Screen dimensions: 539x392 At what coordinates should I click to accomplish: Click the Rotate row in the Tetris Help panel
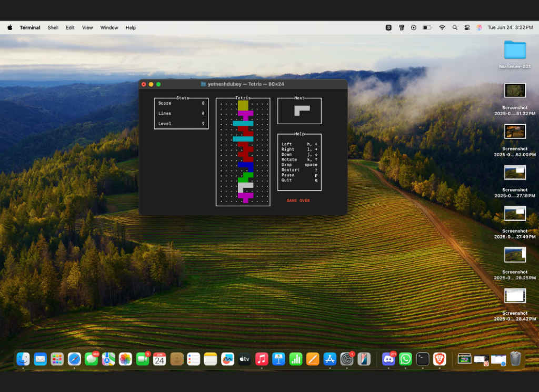pos(300,160)
